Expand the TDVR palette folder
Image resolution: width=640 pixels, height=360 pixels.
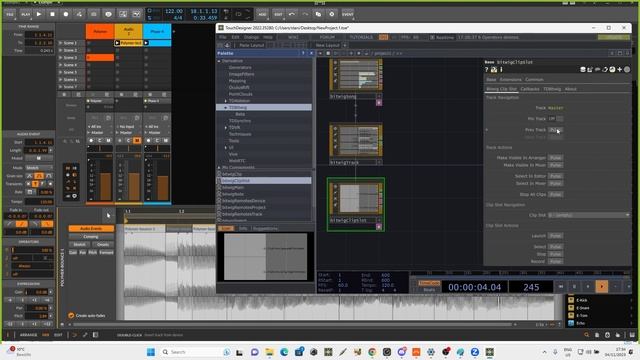tap(226, 127)
